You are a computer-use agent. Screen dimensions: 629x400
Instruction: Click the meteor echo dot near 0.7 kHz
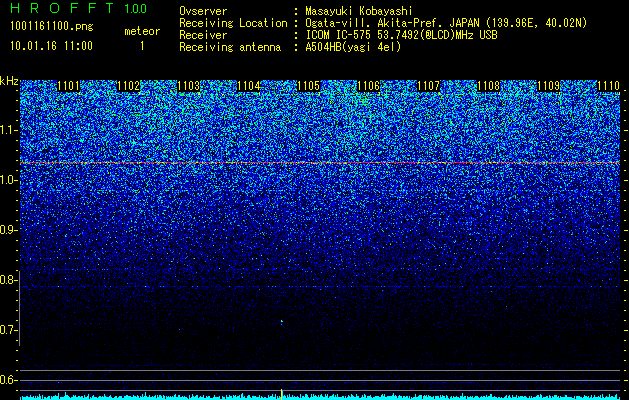282,322
